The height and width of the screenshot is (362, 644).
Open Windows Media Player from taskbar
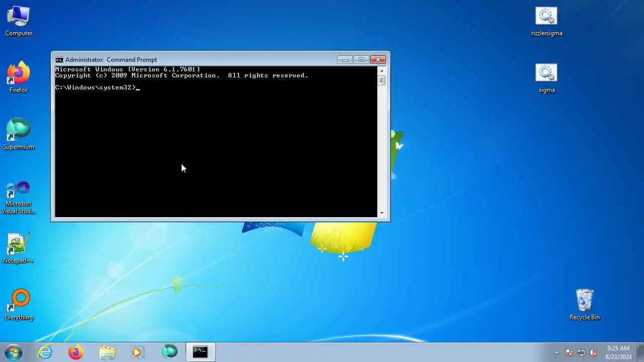tap(137, 352)
